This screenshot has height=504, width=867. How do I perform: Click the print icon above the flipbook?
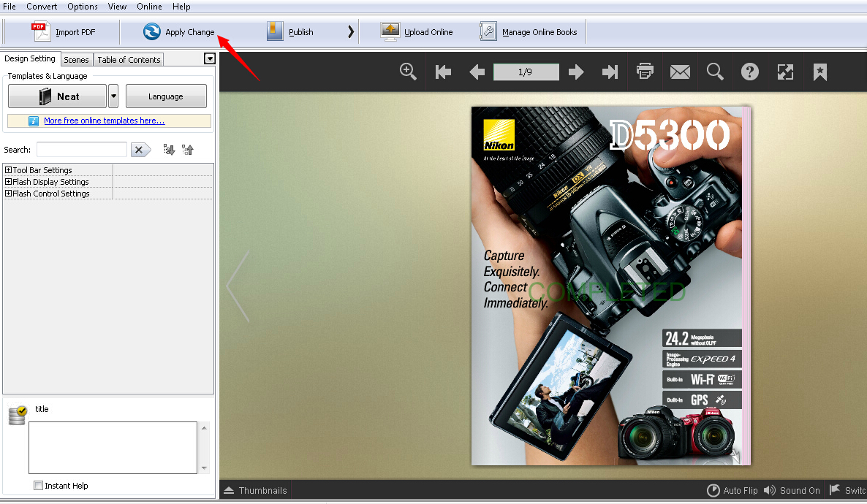(x=645, y=71)
